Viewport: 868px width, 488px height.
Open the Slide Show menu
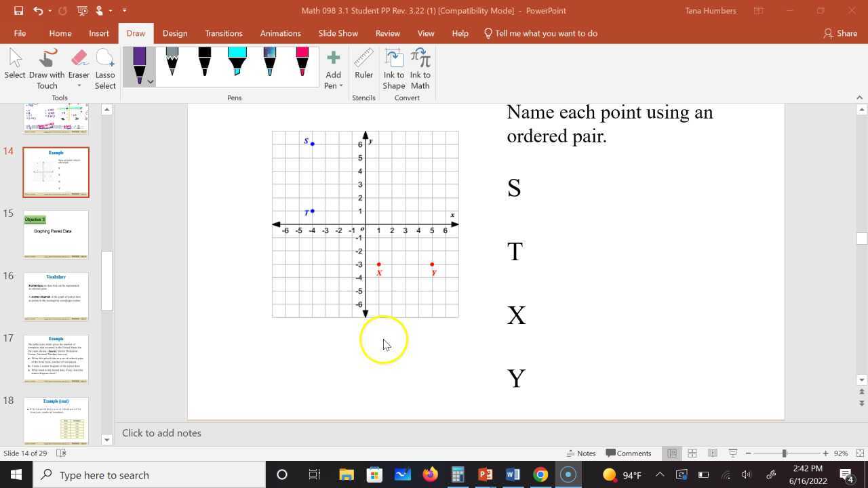coord(338,33)
